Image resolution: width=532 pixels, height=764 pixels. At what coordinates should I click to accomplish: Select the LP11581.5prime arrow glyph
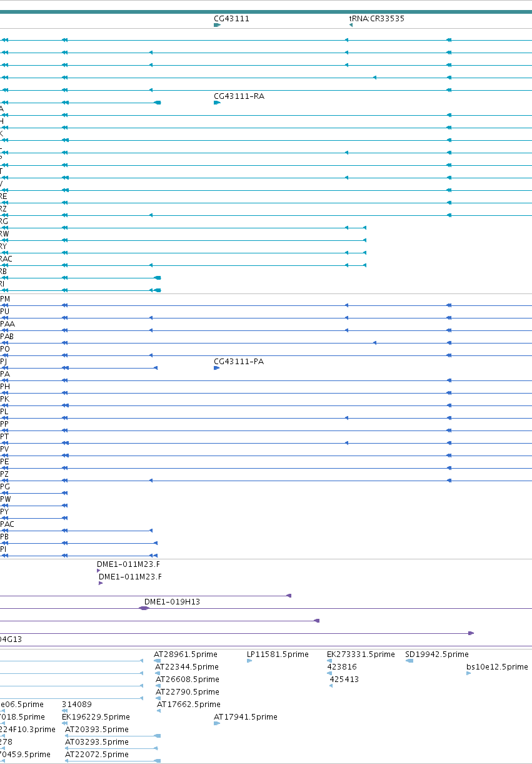[x=249, y=661]
